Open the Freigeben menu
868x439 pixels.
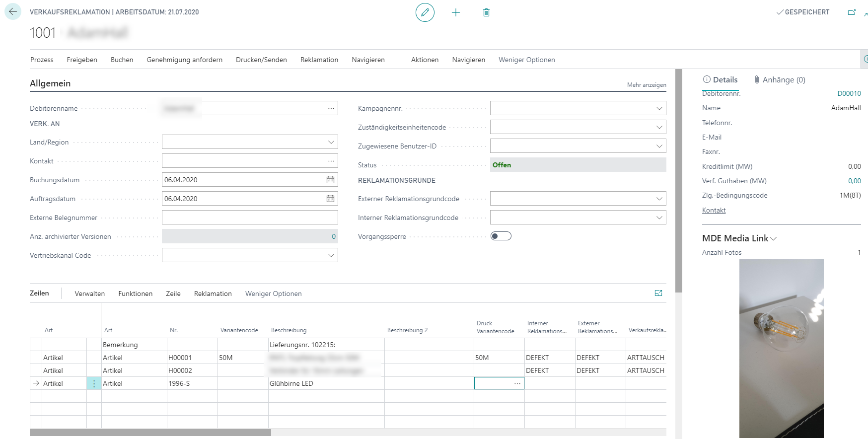[x=82, y=60]
